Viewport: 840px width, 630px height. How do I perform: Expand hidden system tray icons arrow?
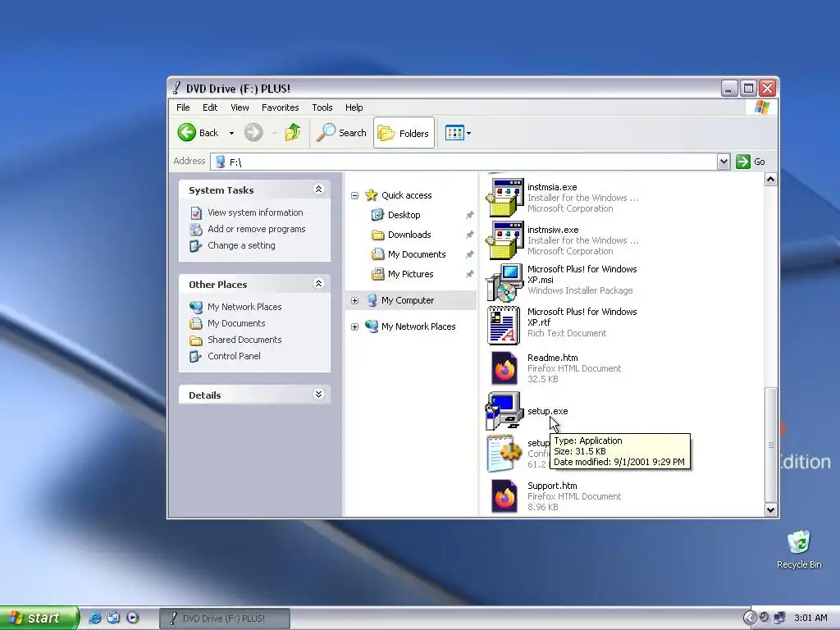coord(750,619)
